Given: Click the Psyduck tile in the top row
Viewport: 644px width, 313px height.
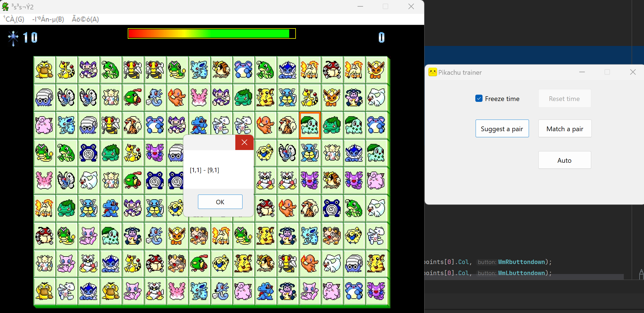Looking at the screenshot, I should [x=44, y=70].
